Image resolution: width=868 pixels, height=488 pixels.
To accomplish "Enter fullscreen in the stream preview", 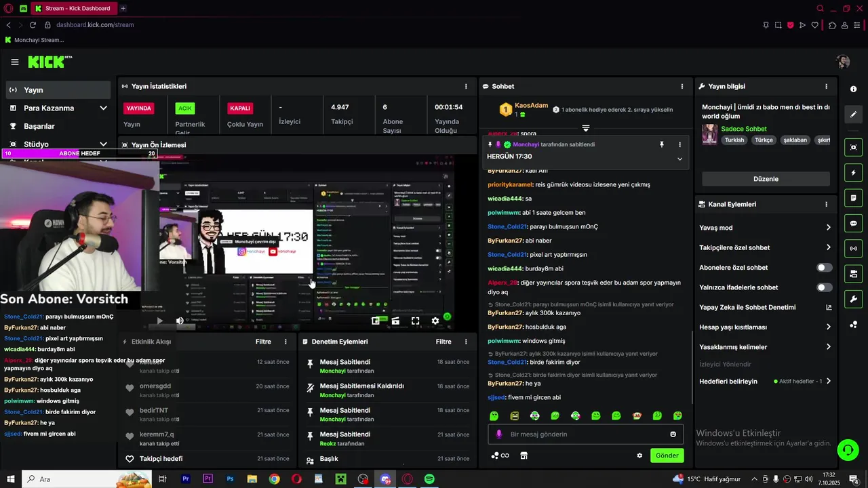I will coord(415,321).
